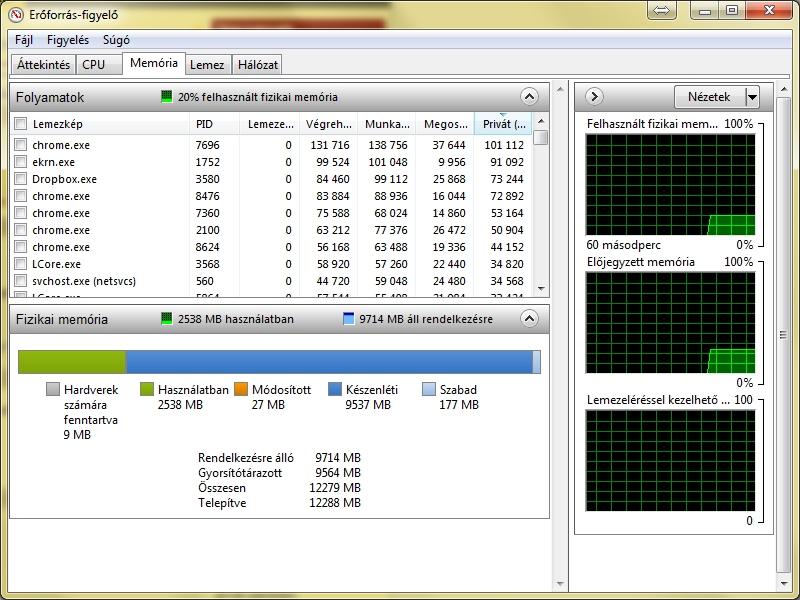Check the svchost.exe (netsvcs) checkbox
The width and height of the screenshot is (800, 600).
[20, 281]
